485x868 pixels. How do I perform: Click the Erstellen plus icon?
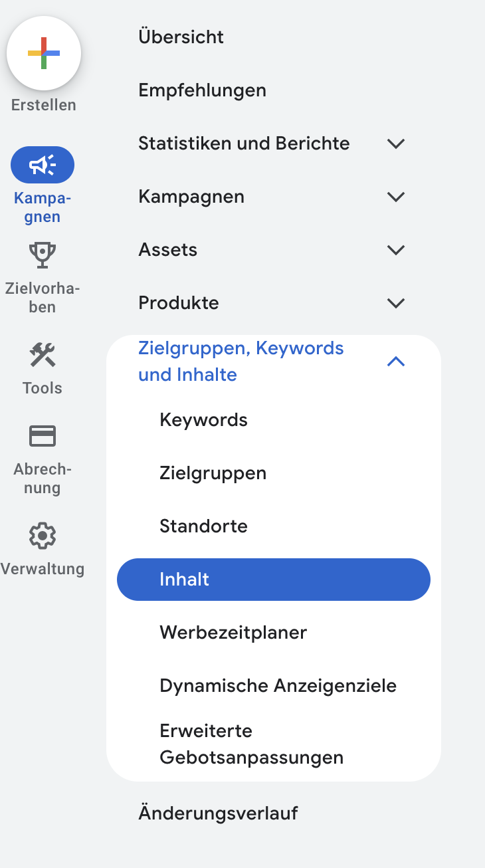43,53
